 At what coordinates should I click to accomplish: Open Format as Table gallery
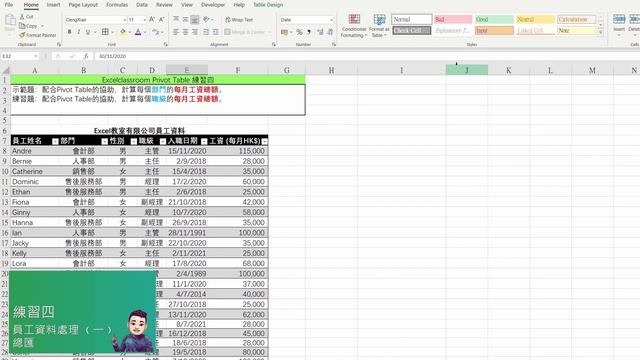(379, 26)
